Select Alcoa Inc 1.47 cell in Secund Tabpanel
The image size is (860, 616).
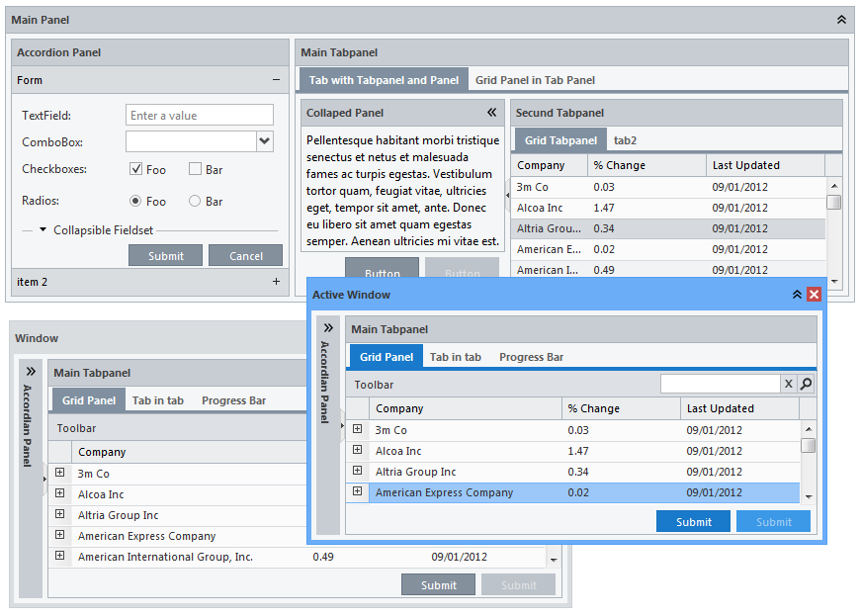click(x=604, y=208)
